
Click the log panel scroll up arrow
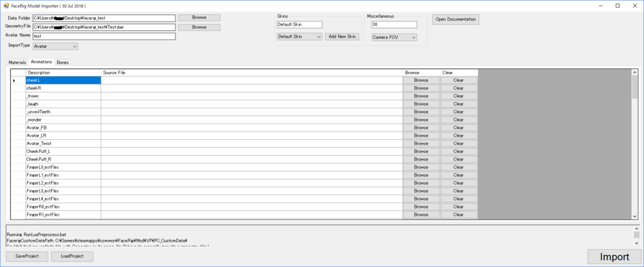coord(636,229)
